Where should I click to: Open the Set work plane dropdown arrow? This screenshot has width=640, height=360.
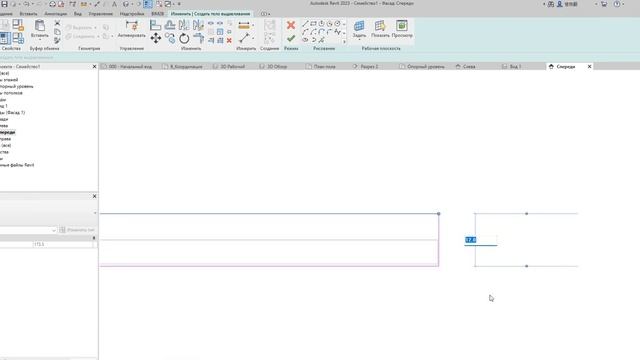tap(359, 40)
